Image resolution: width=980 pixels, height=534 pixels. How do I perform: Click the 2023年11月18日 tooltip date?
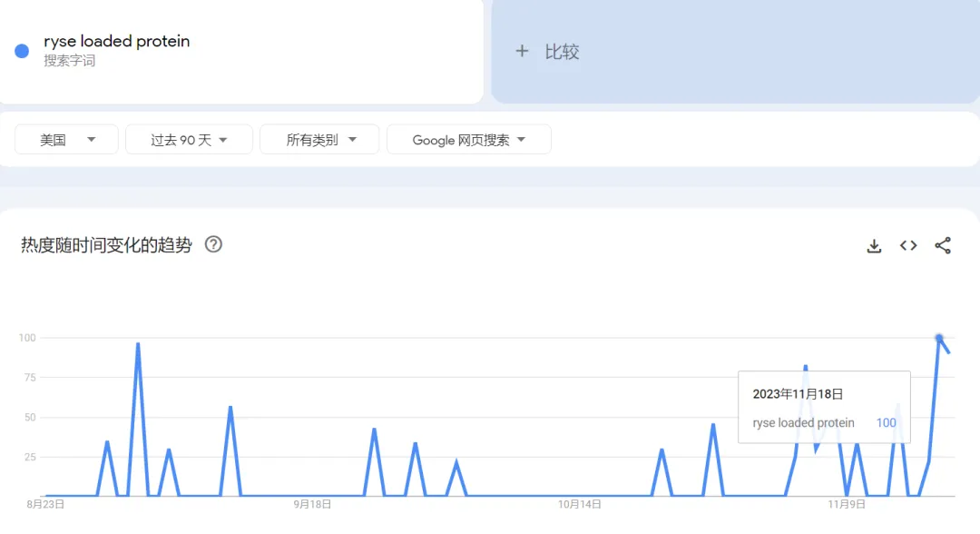point(799,394)
